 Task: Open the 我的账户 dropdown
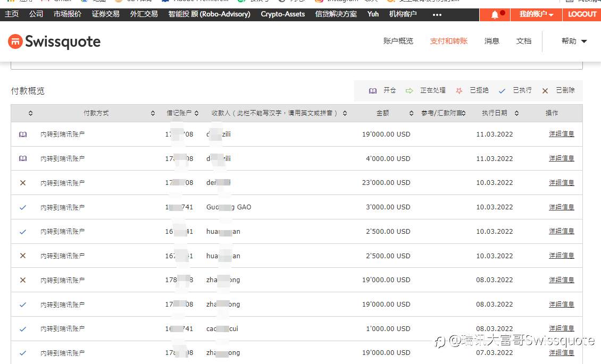click(x=536, y=14)
